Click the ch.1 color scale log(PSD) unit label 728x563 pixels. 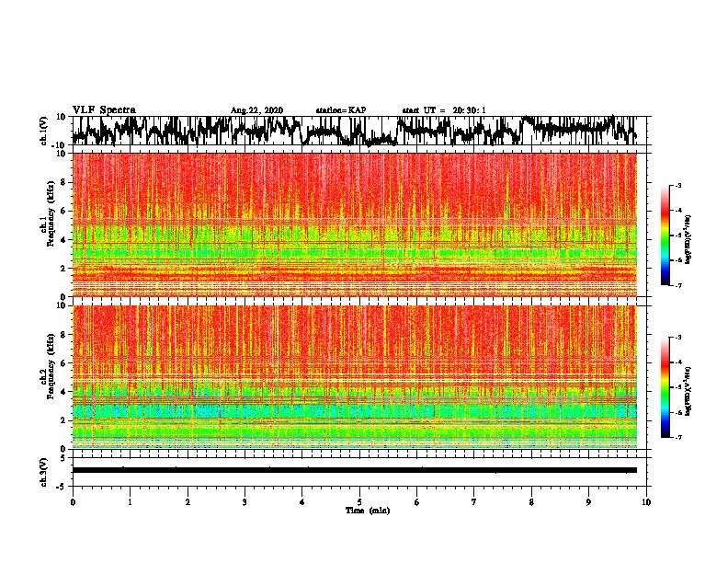pos(688,239)
